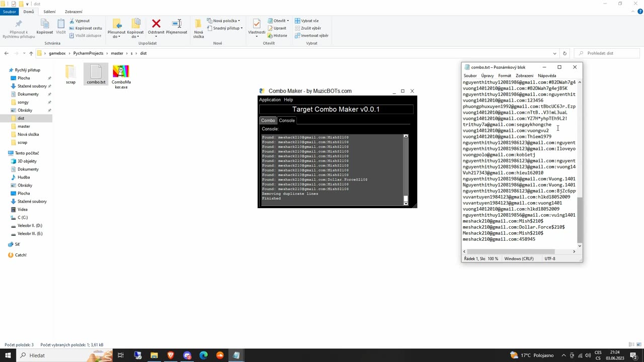Viewport: 644px width, 362px height.
Task: Go back with the Explorer back arrow
Action: coord(6,53)
